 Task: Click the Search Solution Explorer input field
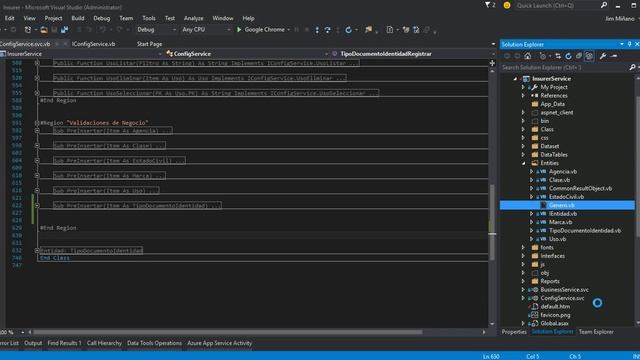pyautogui.click(x=565, y=67)
